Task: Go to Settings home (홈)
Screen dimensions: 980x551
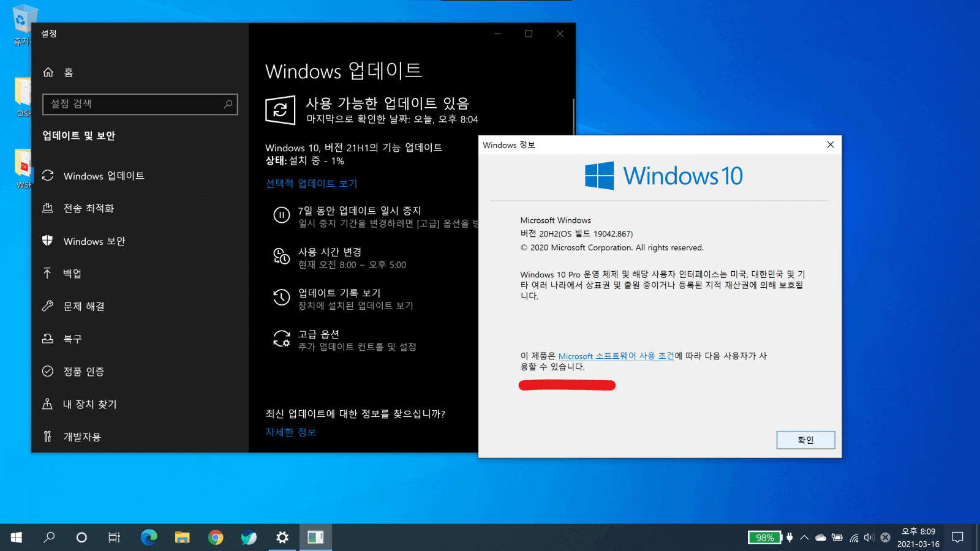Action: pyautogui.click(x=58, y=72)
